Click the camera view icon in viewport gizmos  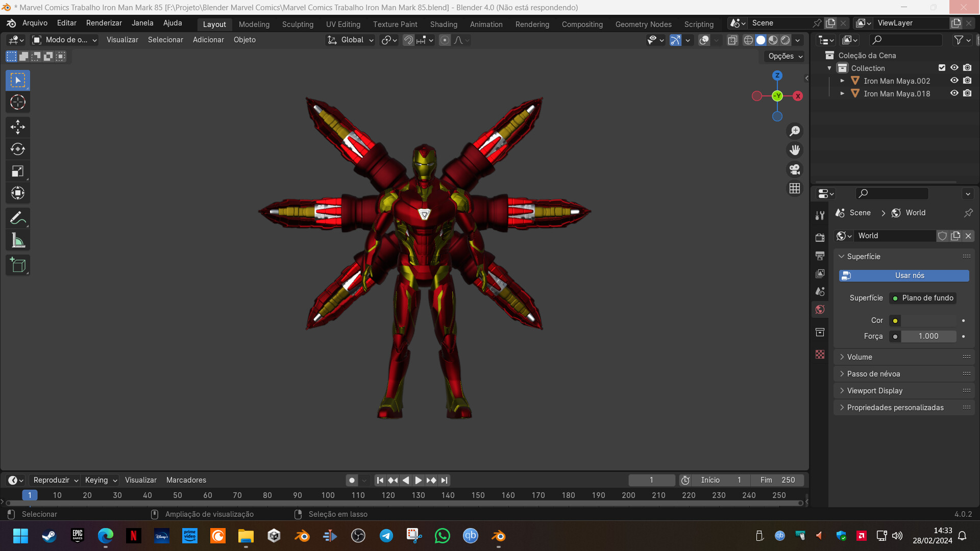(794, 169)
